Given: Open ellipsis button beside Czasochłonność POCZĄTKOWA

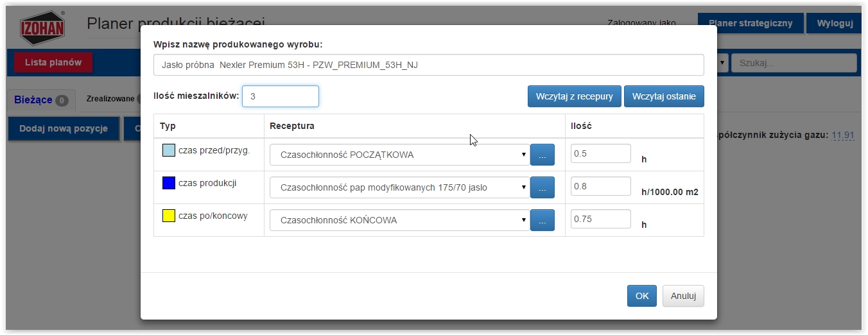Looking at the screenshot, I should tap(542, 155).
